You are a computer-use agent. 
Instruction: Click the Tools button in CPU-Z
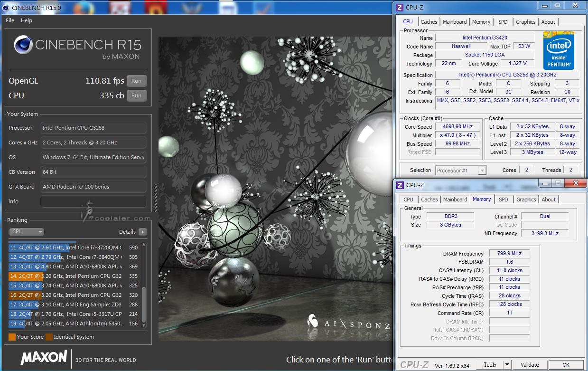pos(490,365)
